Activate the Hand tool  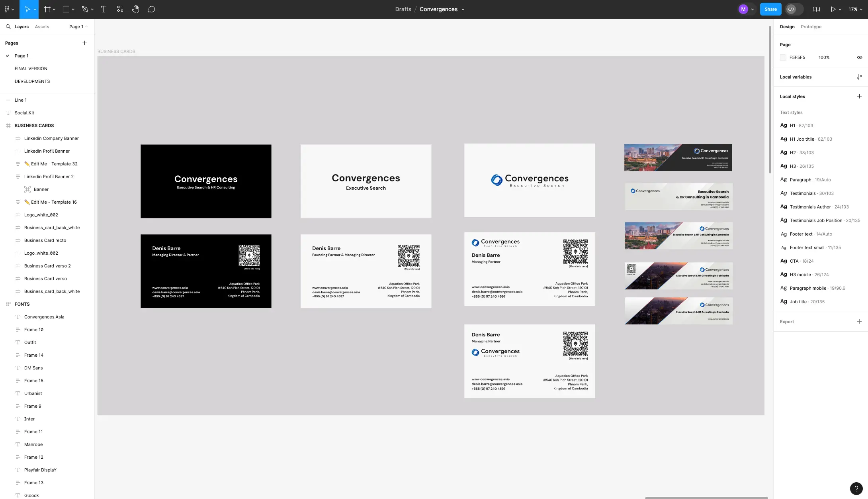(136, 9)
